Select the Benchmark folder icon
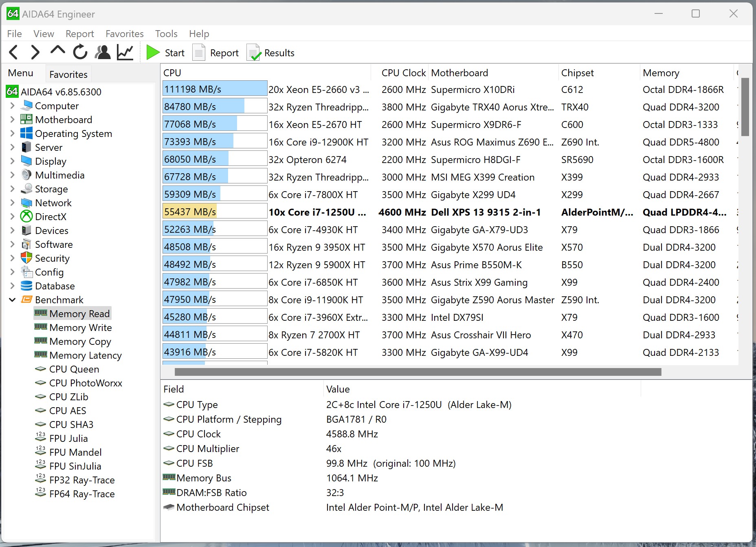 click(26, 300)
